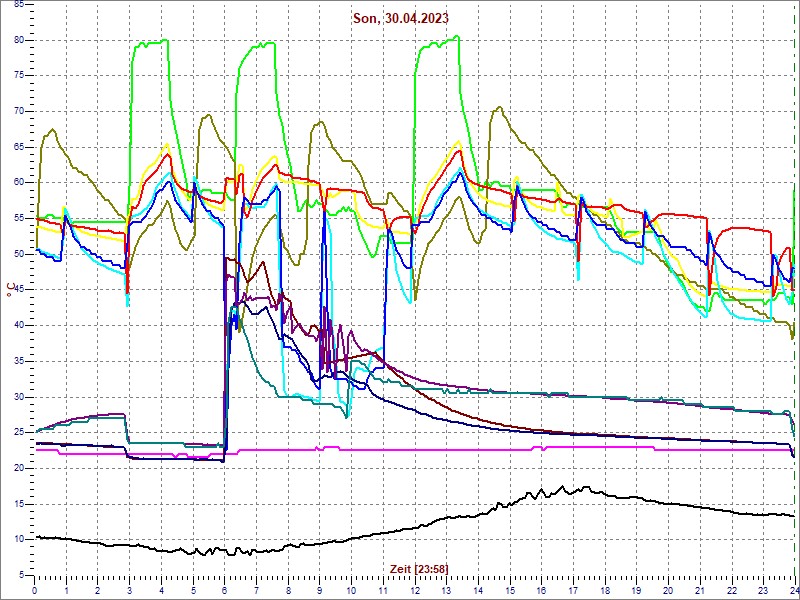The image size is (800, 600).
Task: Click hour 17 on the time axis
Action: tap(572, 590)
